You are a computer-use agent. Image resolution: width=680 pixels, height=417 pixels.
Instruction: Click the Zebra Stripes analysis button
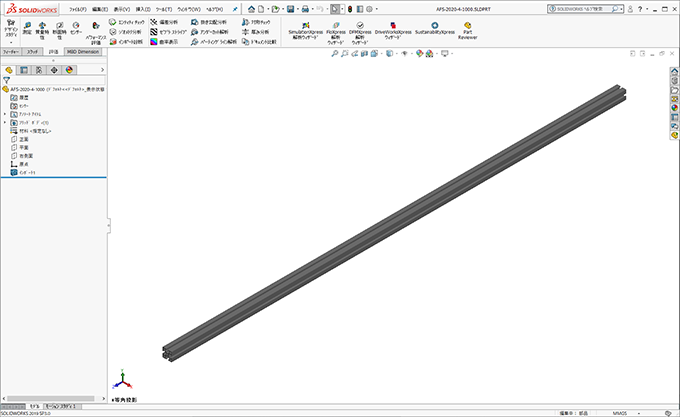pos(166,31)
